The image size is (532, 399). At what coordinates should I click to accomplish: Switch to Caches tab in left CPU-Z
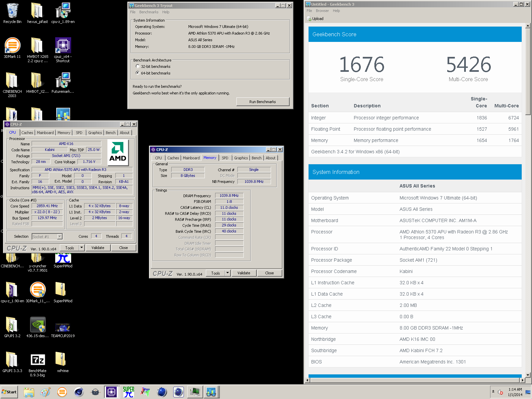27,133
